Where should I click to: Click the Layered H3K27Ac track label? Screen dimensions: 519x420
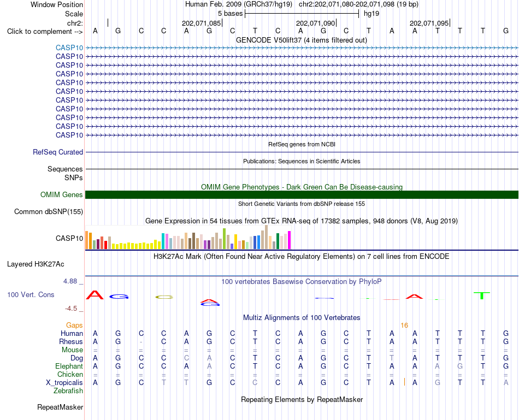pos(36,264)
